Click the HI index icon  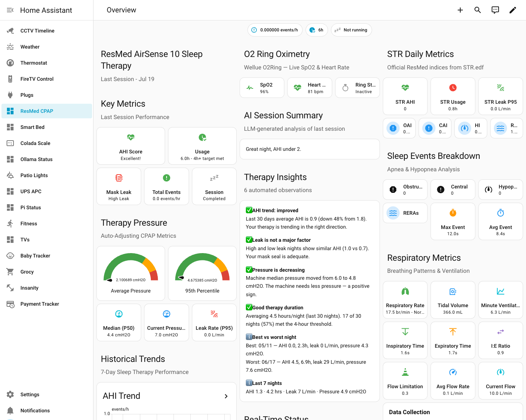tap(465, 128)
